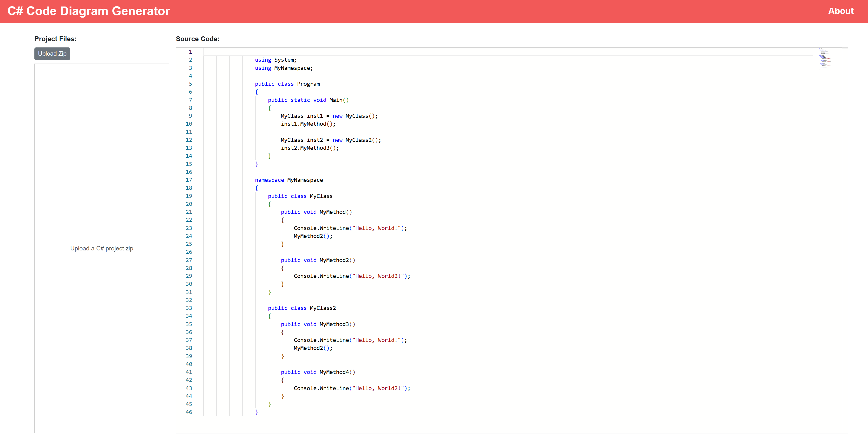Click Console.WriteLine on line 23

350,228
